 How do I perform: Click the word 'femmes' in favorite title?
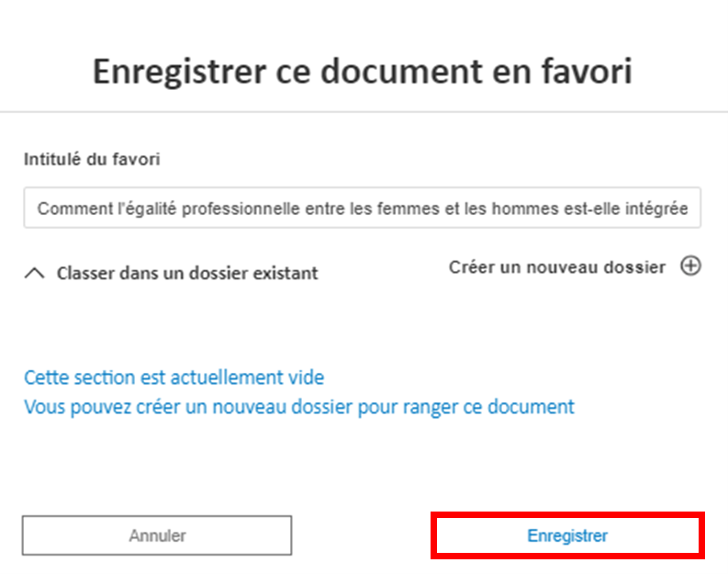click(409, 208)
